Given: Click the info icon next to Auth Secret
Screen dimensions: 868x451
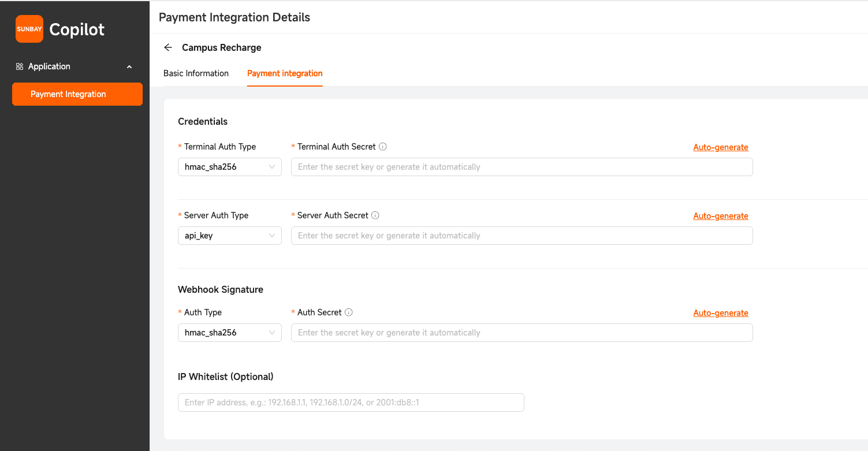Looking at the screenshot, I should click(x=348, y=312).
